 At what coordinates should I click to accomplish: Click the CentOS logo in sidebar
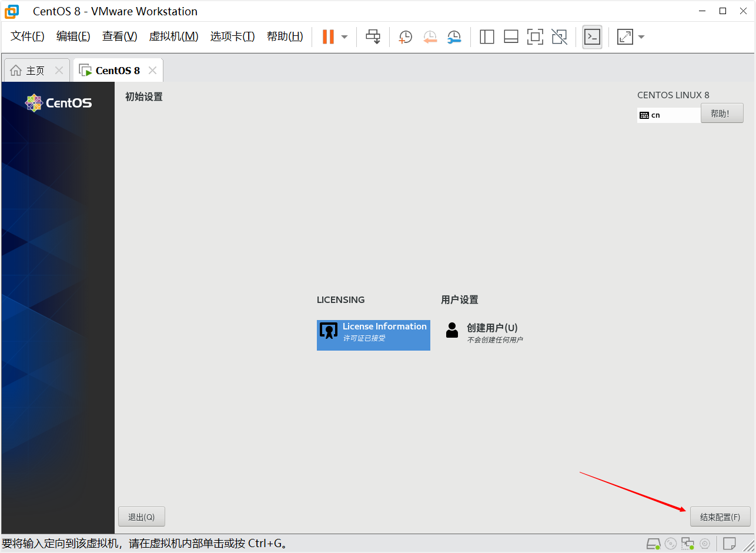58,103
